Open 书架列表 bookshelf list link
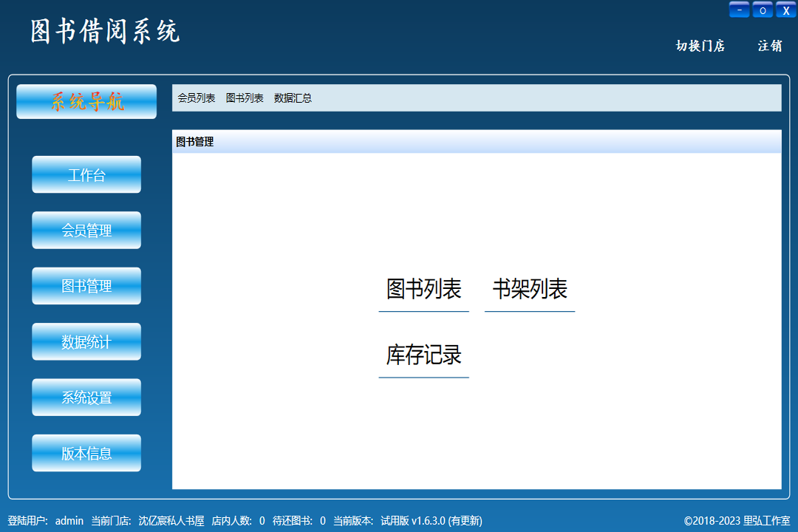Screen dimensions: 798x532 529,289
